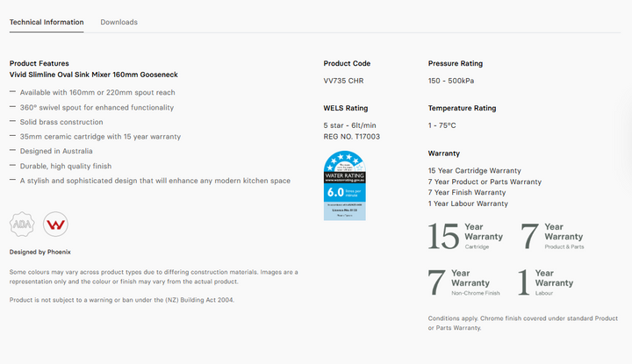Click the red WaterMark certification icon
The height and width of the screenshot is (364, 632).
(55, 225)
